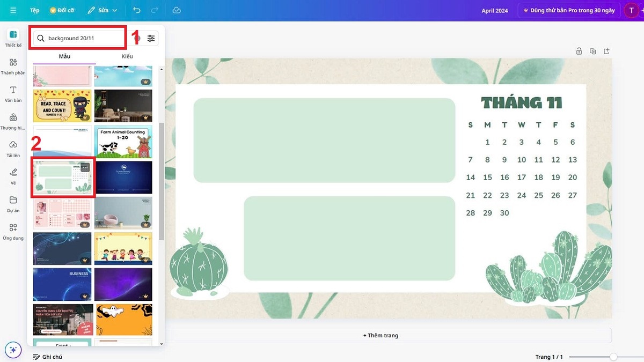Open the Canva AI assistant sparkle button
Screen dimensions: 644x362
click(x=13, y=349)
